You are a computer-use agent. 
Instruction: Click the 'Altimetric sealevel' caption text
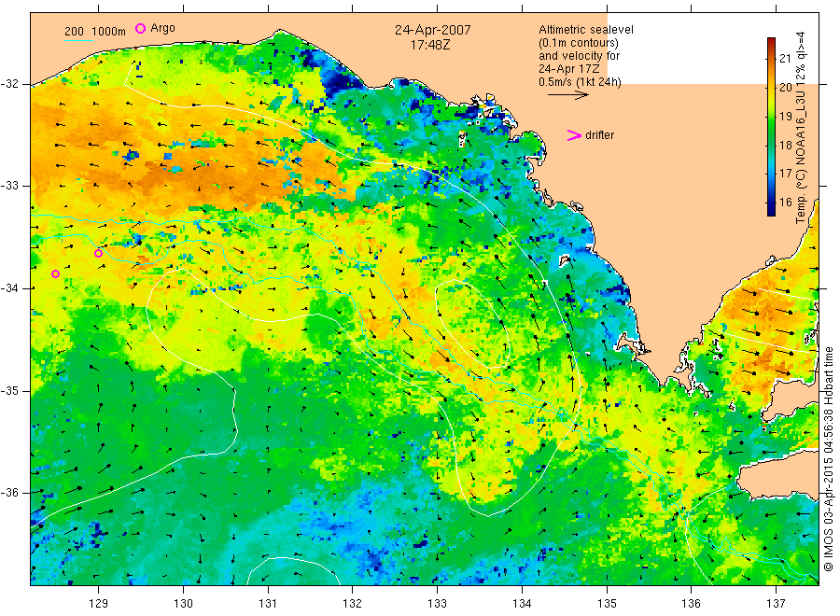click(x=586, y=30)
